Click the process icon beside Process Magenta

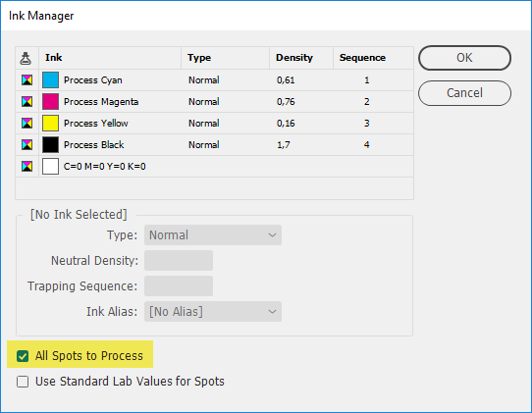pos(27,101)
